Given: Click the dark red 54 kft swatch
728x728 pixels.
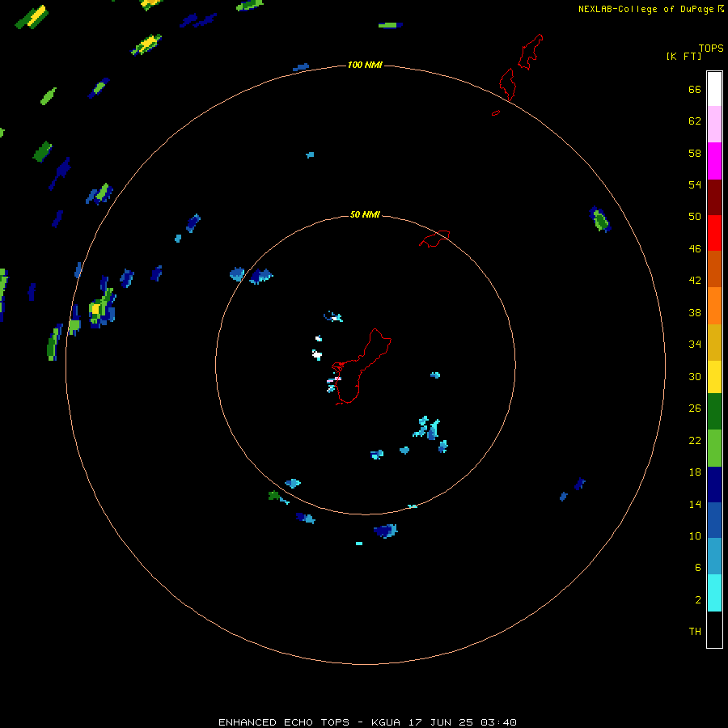Looking at the screenshot, I should tap(714, 197).
